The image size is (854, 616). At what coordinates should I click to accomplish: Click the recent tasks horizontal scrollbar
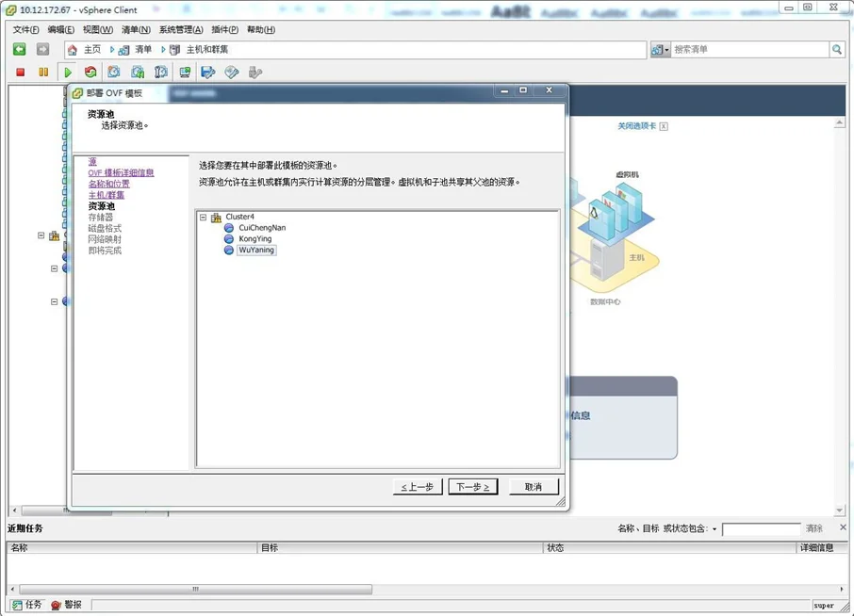tap(195, 590)
